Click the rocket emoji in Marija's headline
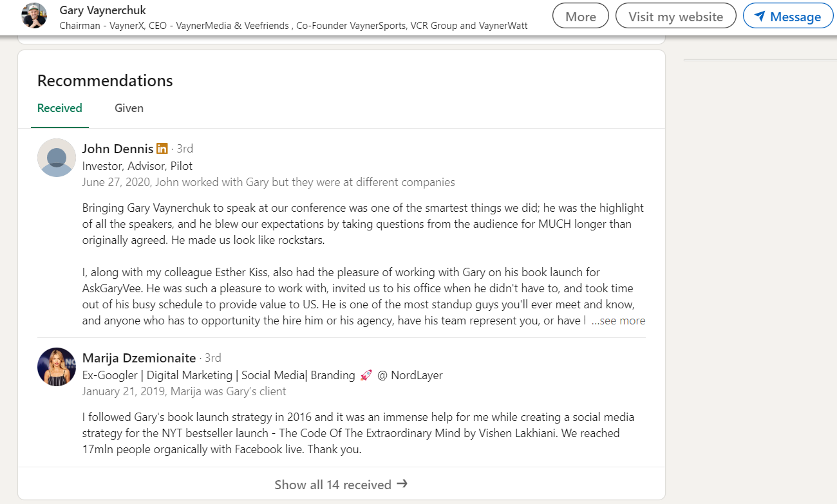The width and height of the screenshot is (837, 504). point(366,375)
